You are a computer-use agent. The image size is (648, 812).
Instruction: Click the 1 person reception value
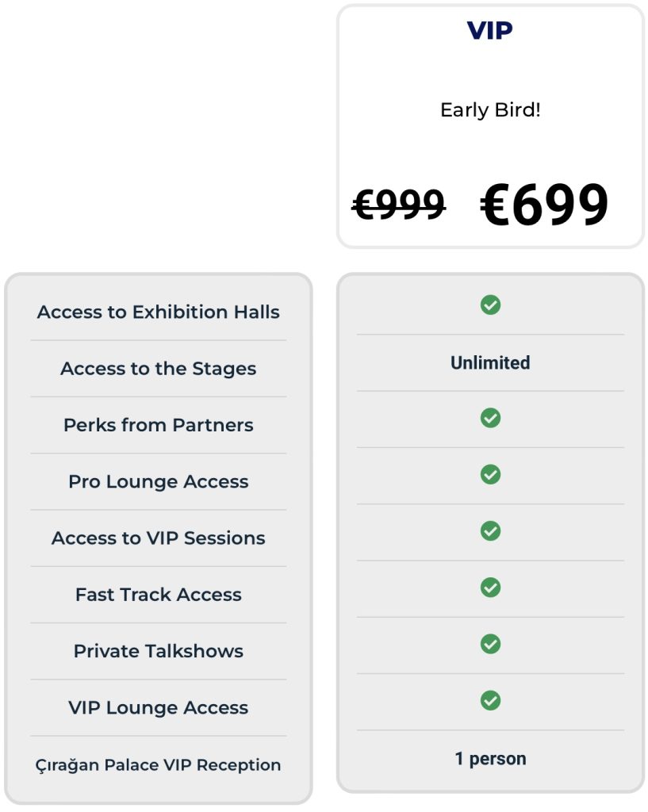(490, 759)
